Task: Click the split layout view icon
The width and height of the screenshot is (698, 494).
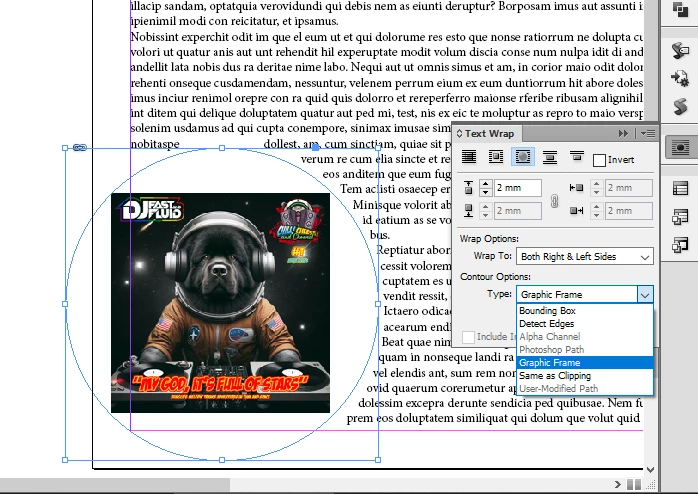Action: (634, 484)
